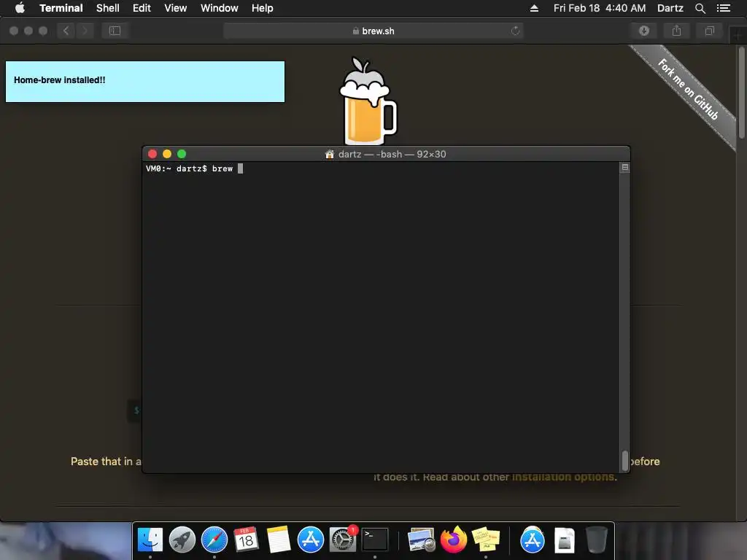The image size is (747, 560).
Task: Show Safari tab overview
Action: point(709,31)
